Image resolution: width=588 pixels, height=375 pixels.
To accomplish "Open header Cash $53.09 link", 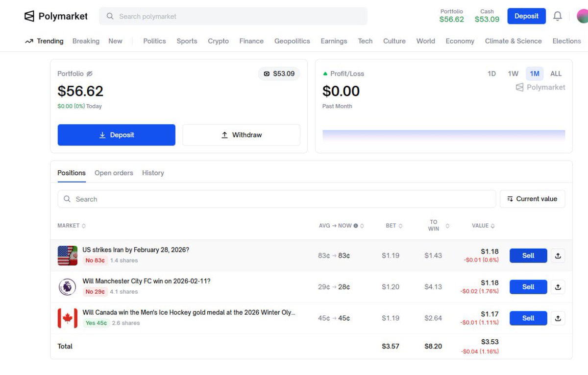I will (x=487, y=16).
